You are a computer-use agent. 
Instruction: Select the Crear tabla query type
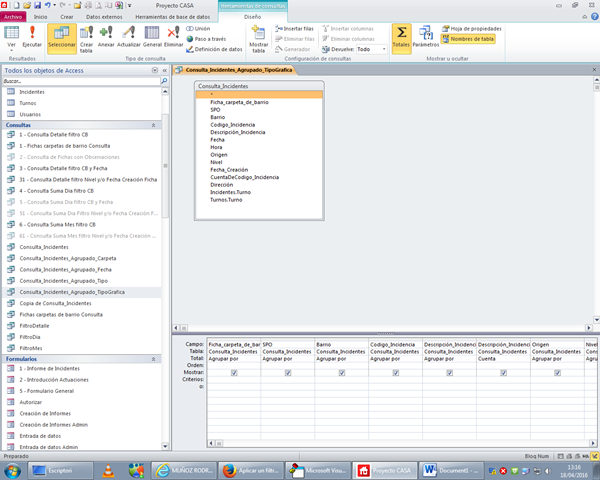click(x=86, y=38)
